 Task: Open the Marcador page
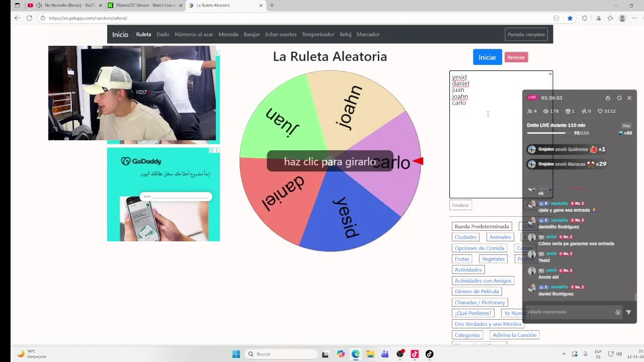pyautogui.click(x=368, y=34)
